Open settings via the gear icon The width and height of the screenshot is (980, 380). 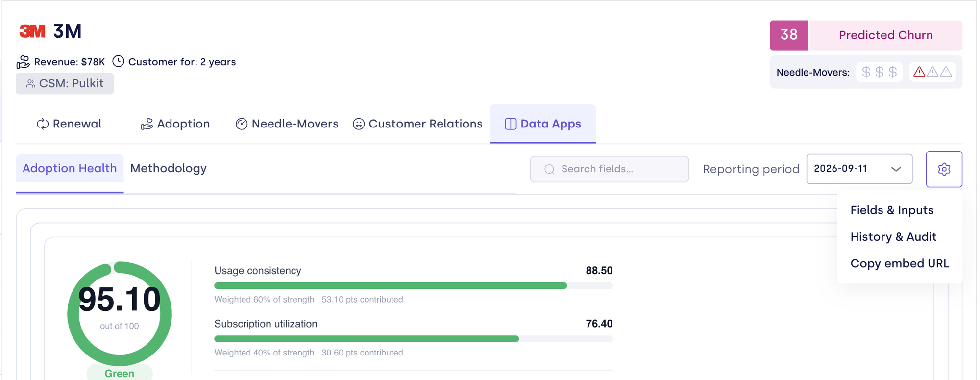point(944,169)
